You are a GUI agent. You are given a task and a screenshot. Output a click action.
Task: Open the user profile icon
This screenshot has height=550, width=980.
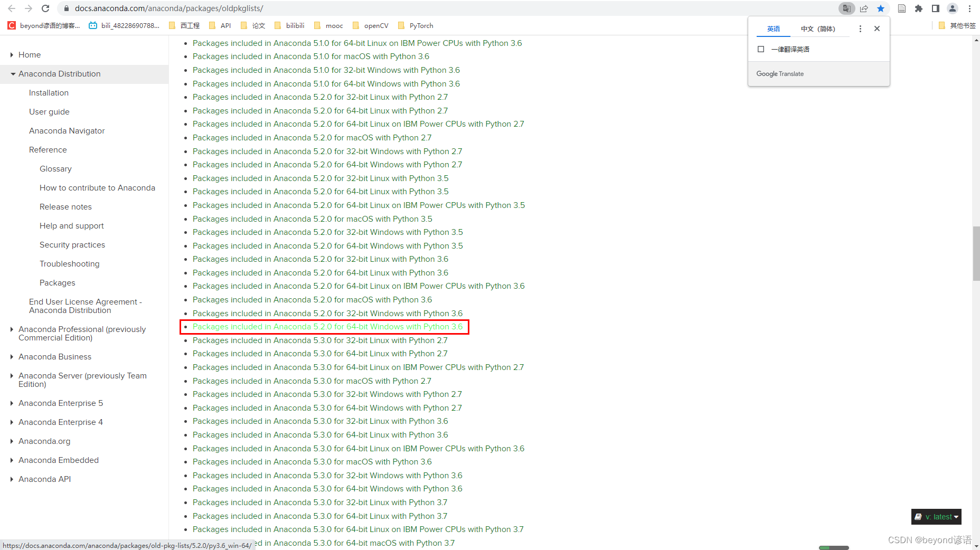click(953, 8)
